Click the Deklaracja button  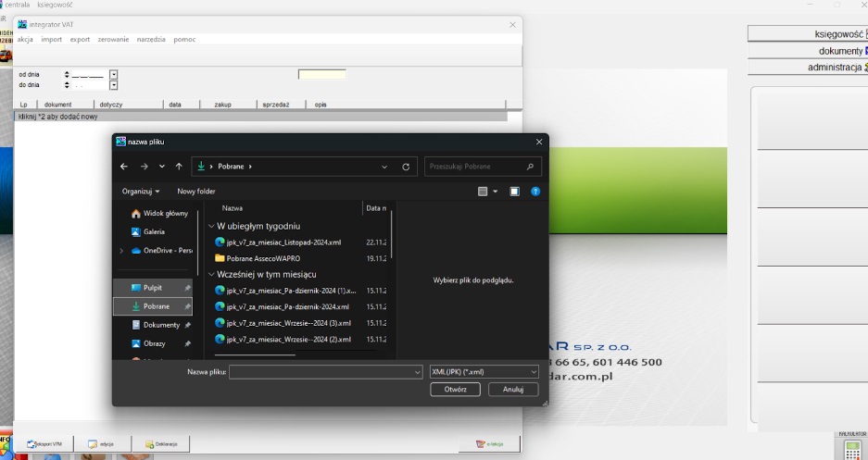click(x=161, y=444)
